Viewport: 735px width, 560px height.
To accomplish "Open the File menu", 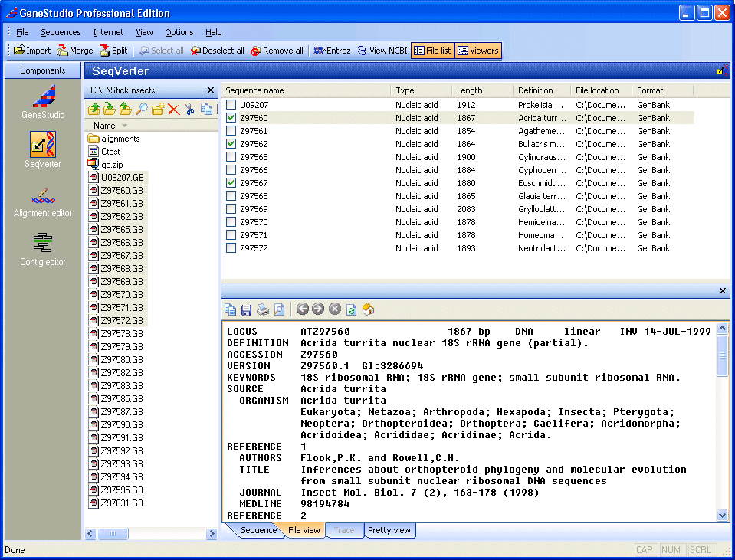I will (22, 32).
